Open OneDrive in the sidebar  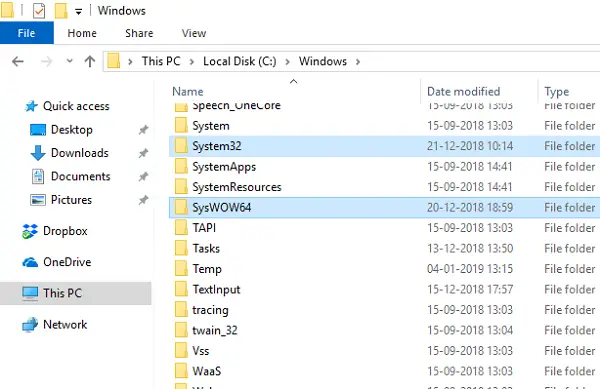tap(67, 262)
